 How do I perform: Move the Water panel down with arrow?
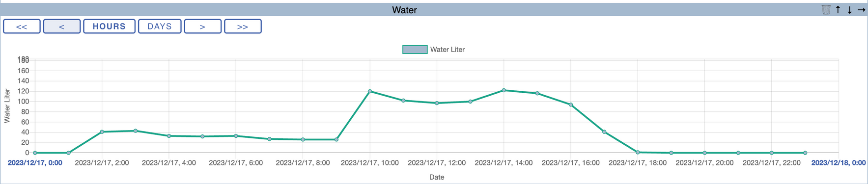point(849,10)
